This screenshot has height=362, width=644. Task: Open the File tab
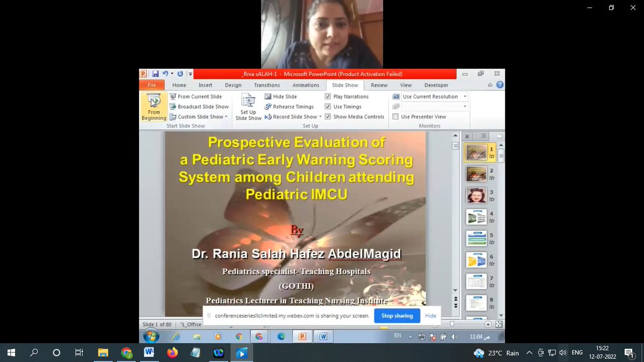[x=152, y=85]
